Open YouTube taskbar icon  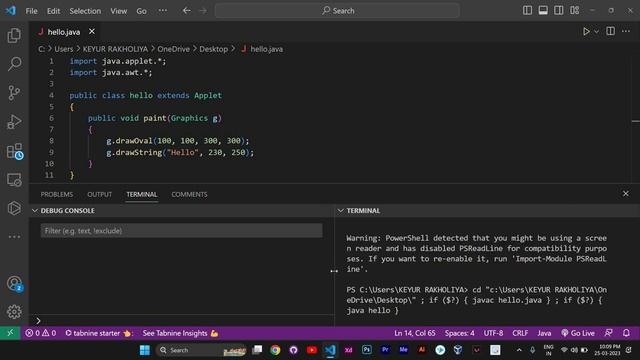click(312, 350)
